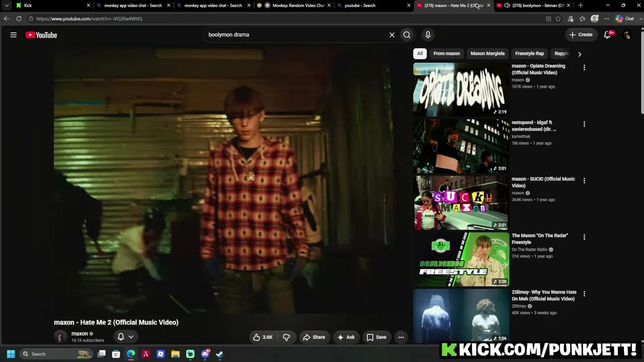Share the Hate Me 2 video
Viewport: 644px width, 362px height.
click(x=314, y=337)
